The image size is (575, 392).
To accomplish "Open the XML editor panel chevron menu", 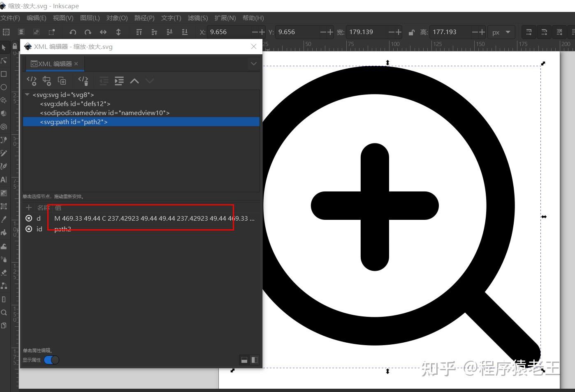I will tap(253, 64).
